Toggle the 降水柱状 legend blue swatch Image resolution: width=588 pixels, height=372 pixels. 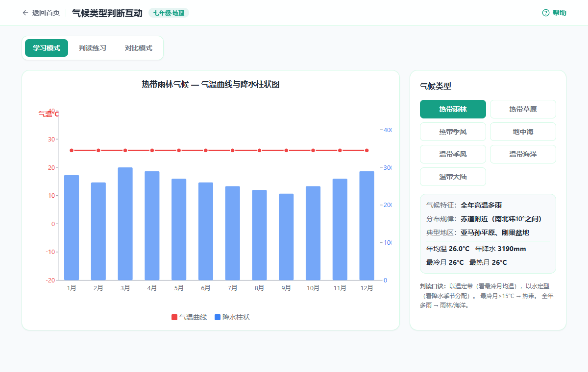[218, 318]
